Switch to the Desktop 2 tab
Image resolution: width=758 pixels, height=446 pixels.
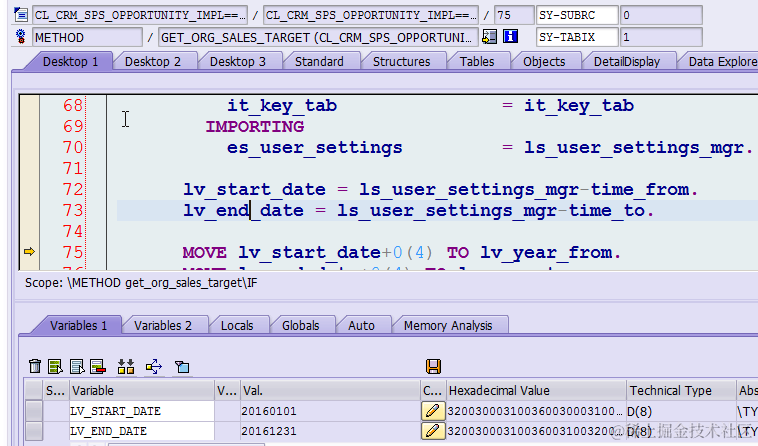tap(153, 61)
